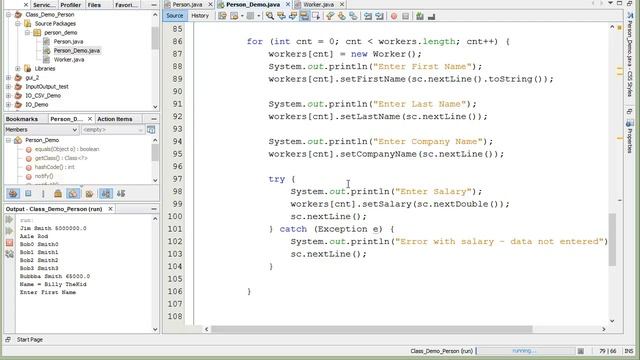Expand the IO_CSV_Demo project node
Image resolution: width=640 pixels, height=360 pixels.
click(x=9, y=95)
